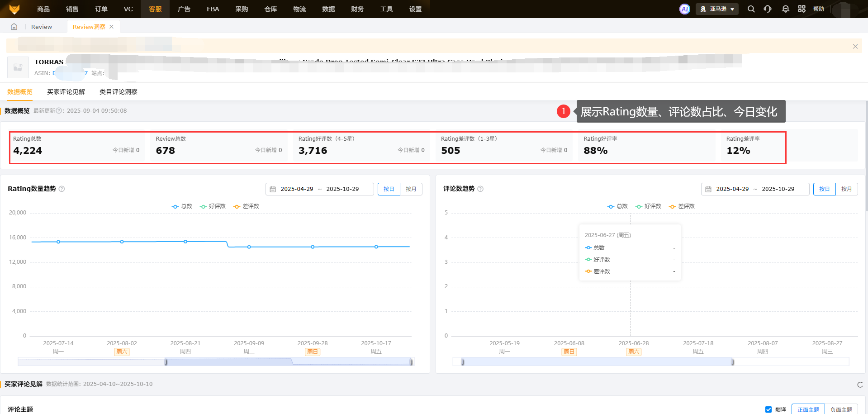Image resolution: width=868 pixels, height=414 pixels.
Task: Open the apps grid icon
Action: 802,9
